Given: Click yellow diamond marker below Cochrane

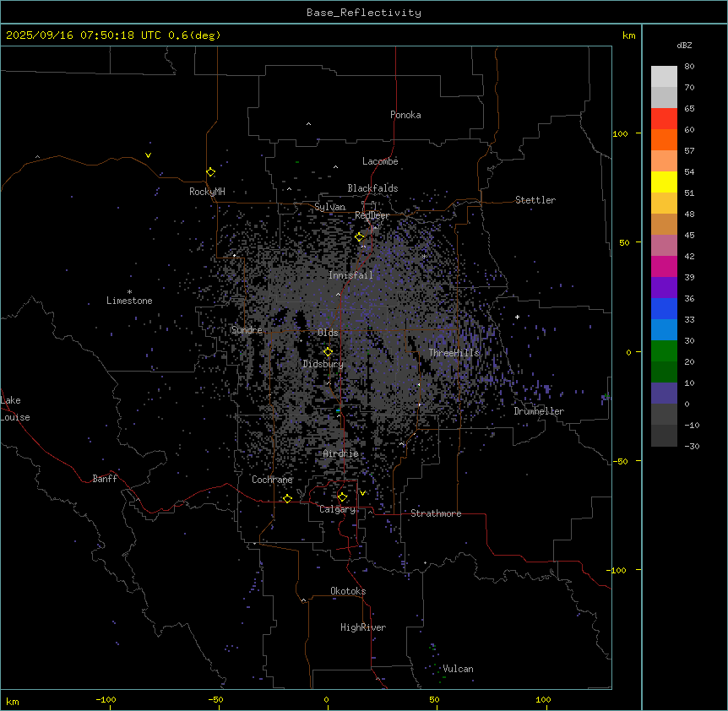Looking at the screenshot, I should pos(287,498).
